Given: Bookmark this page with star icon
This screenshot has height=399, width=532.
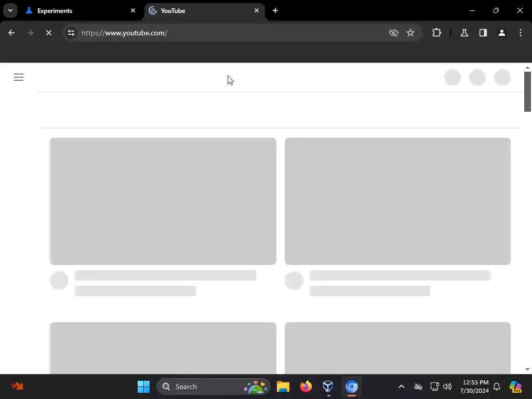Looking at the screenshot, I should click(410, 33).
